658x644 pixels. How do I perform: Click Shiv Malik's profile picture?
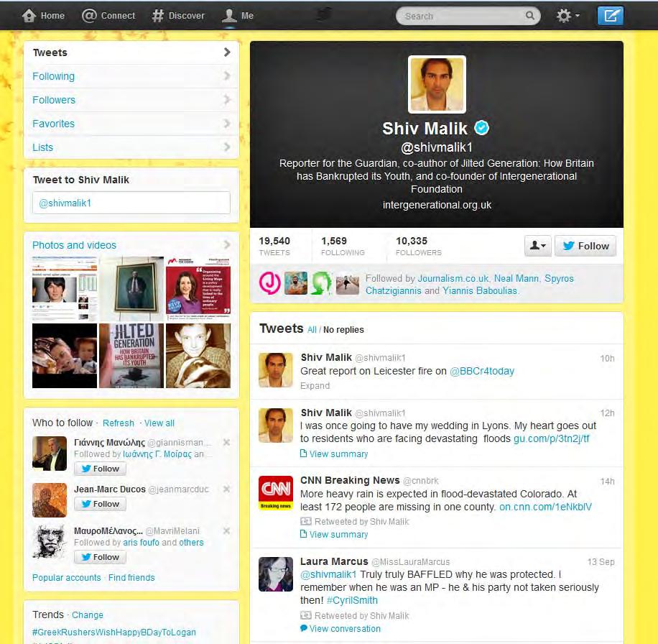point(437,84)
